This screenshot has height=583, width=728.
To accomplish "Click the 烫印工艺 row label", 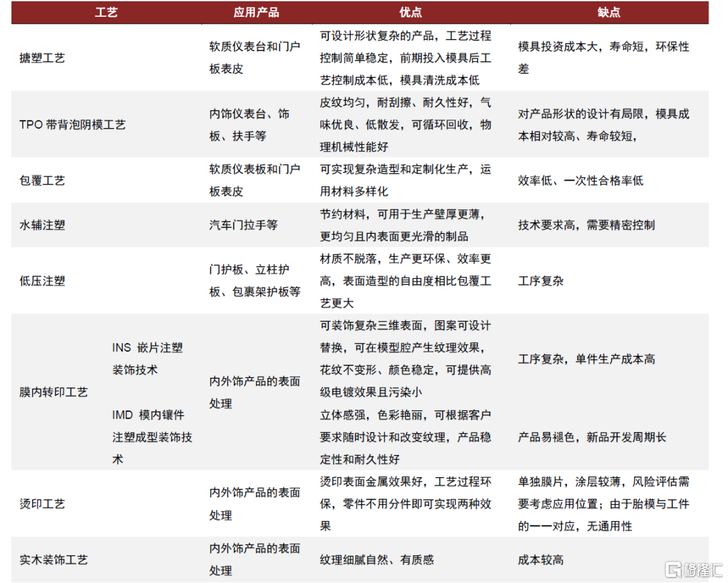I will click(x=42, y=504).
